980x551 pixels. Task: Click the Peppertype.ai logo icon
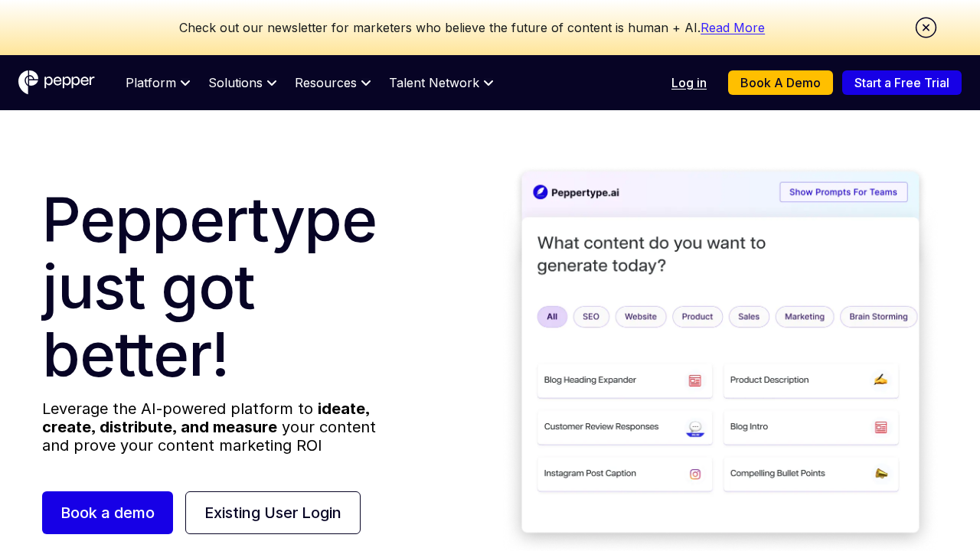540,192
